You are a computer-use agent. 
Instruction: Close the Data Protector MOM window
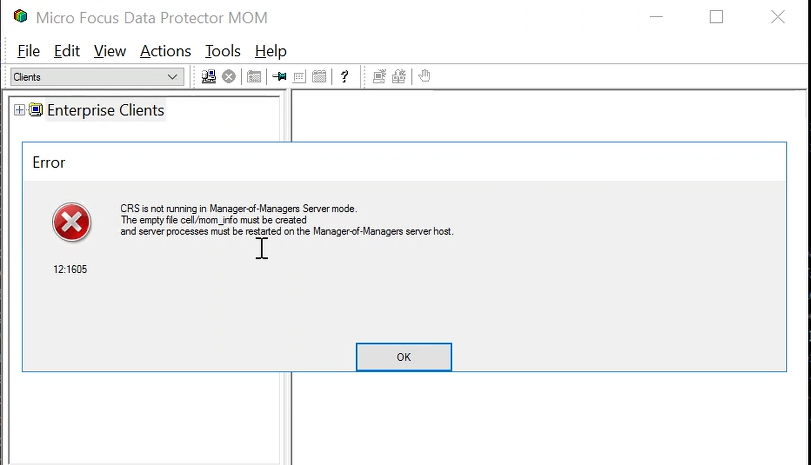777,17
